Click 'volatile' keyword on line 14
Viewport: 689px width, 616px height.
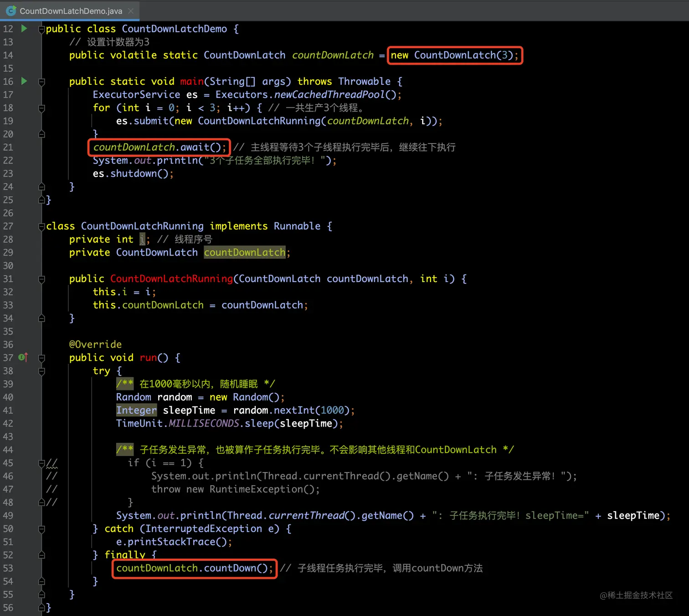click(134, 55)
